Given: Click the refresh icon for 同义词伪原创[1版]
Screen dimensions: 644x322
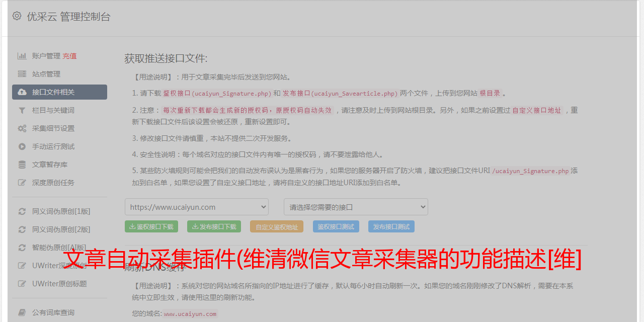Looking at the screenshot, I should [x=22, y=211].
